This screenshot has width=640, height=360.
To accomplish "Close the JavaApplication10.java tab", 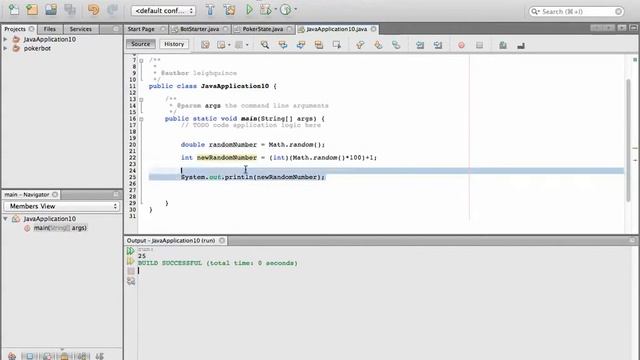I will tap(373, 29).
